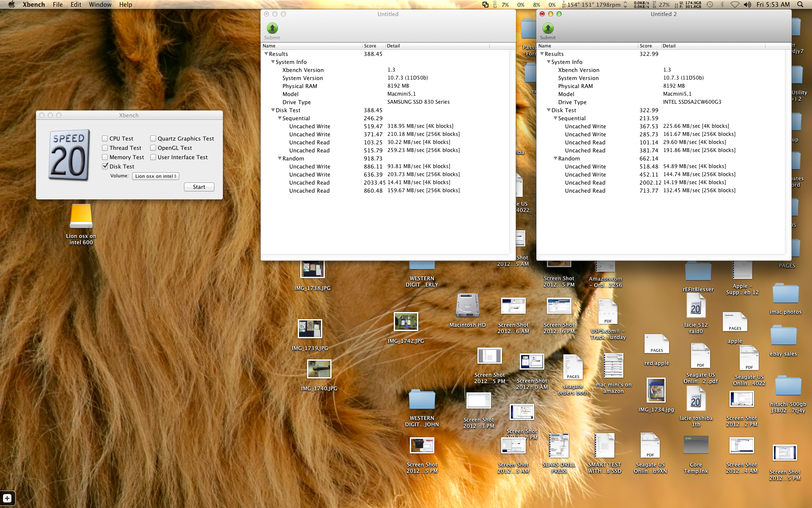The image size is (812, 508).
Task: Open the Help menu
Action: [x=126, y=5]
